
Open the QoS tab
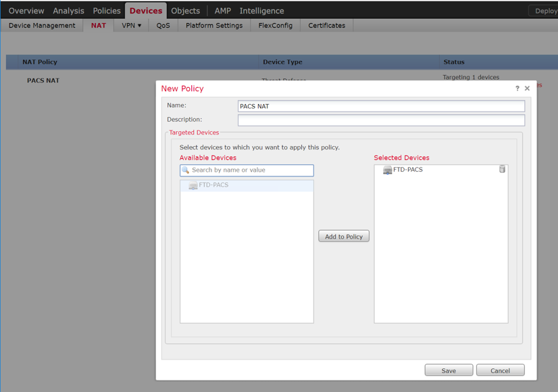(163, 25)
